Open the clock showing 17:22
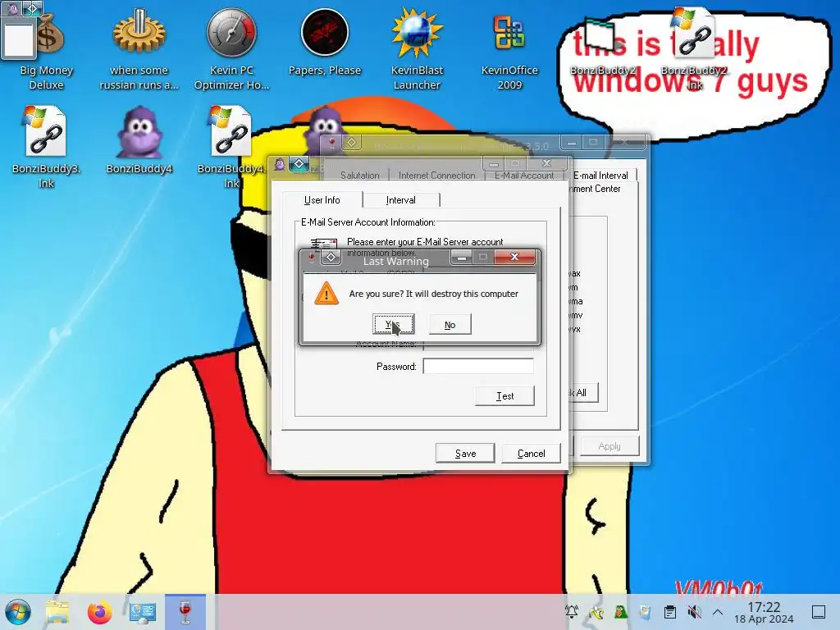Viewport: 840px width, 630px height. pos(764,612)
